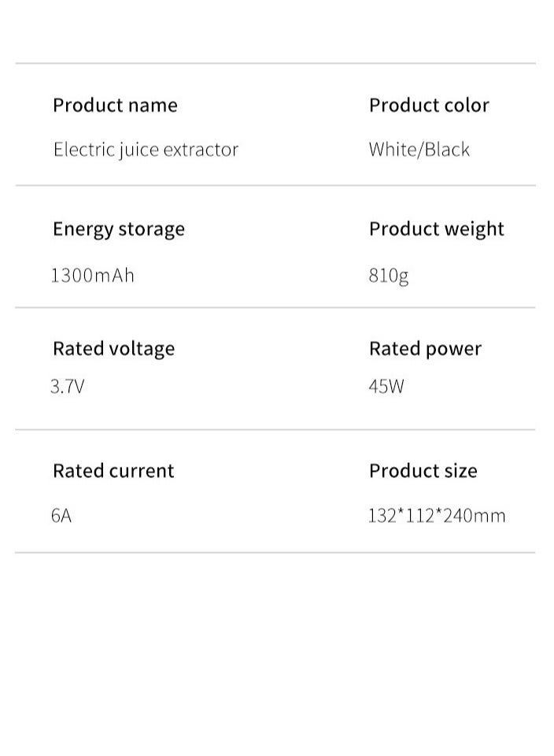Image resolution: width=554 pixels, height=756 pixels.
Task: Click the divider line below Product name row
Action: point(275,185)
